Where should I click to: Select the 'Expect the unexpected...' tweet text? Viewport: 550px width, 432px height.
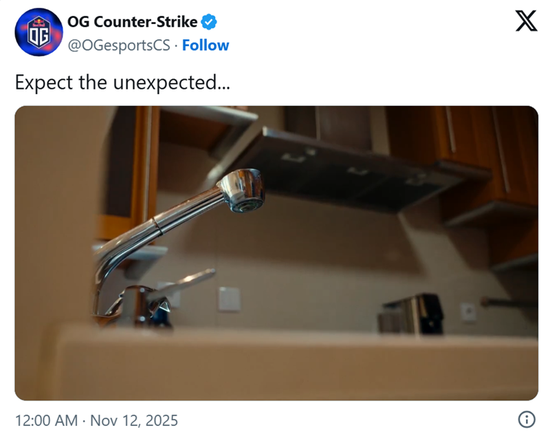tap(122, 83)
